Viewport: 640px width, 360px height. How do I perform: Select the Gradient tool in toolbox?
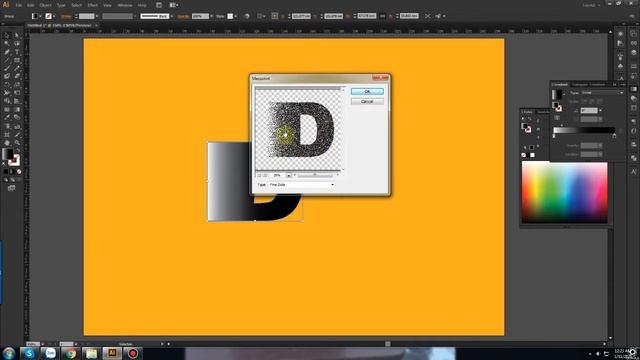[17, 109]
